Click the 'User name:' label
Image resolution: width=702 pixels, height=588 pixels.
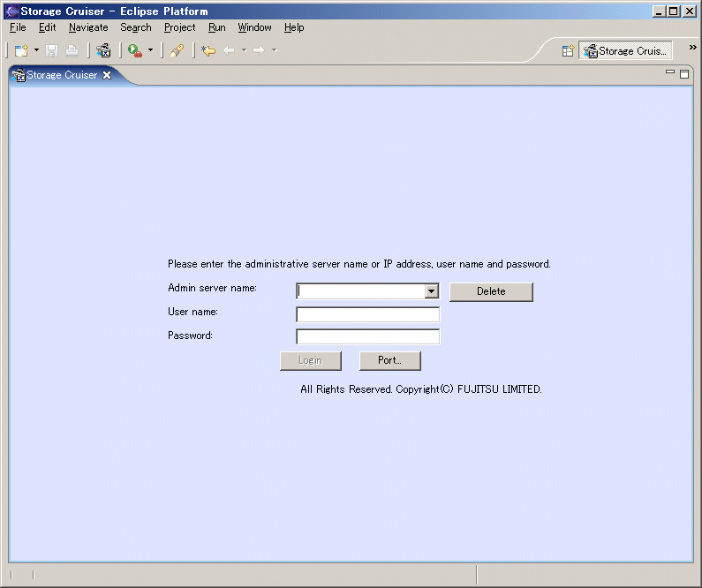click(x=192, y=312)
